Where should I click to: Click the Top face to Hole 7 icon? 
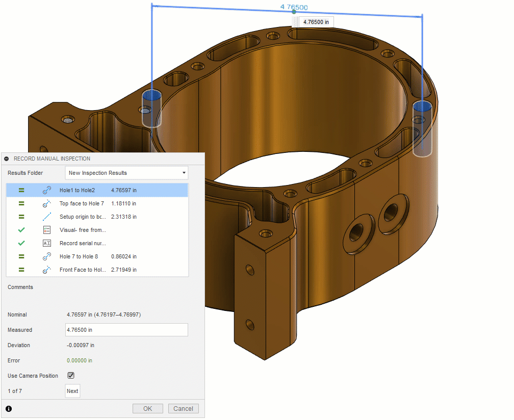coord(47,203)
